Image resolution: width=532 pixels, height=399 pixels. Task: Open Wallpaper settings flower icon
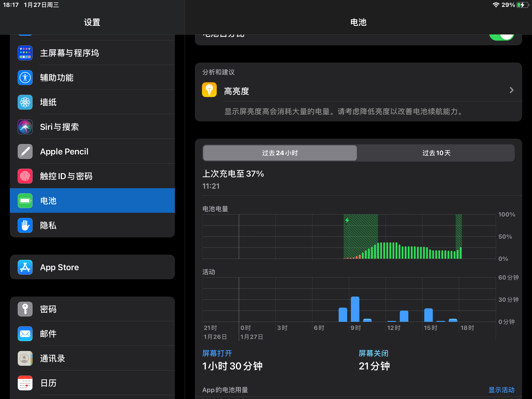coord(25,102)
